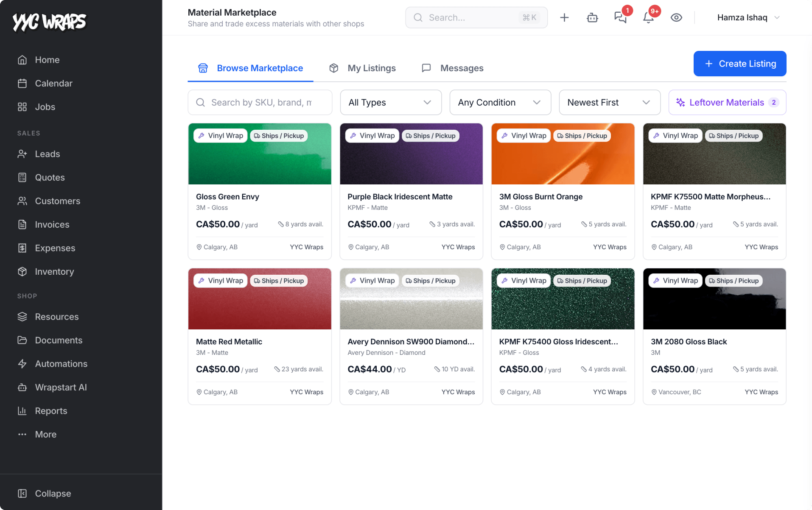Switch to the Browse Marketplace tab

click(x=250, y=68)
